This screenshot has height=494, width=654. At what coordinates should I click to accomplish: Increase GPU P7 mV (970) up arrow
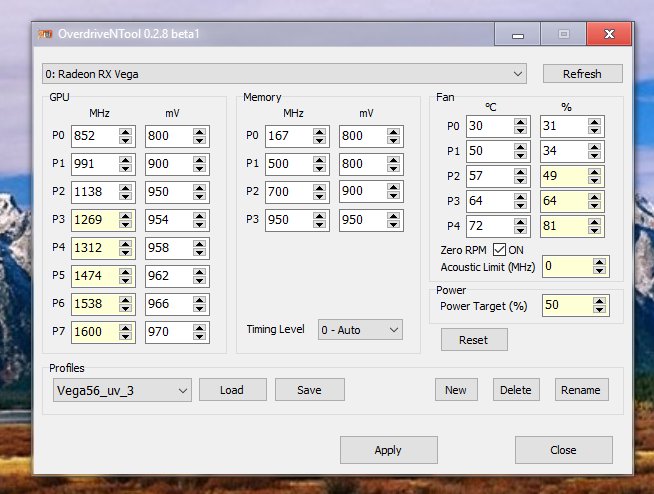200,328
